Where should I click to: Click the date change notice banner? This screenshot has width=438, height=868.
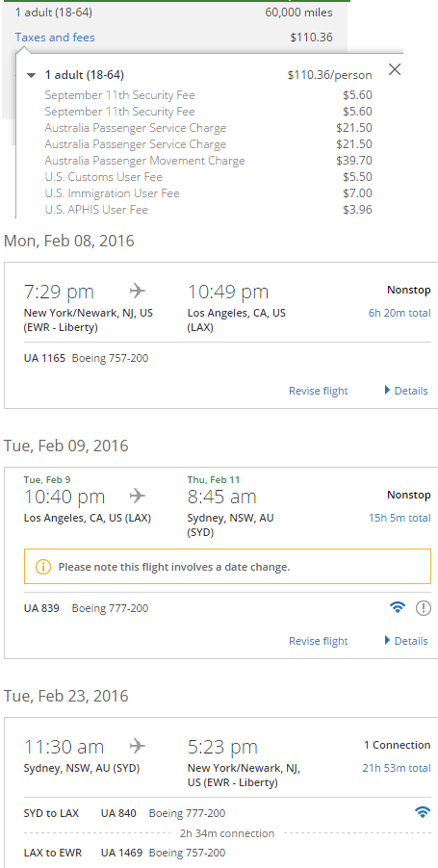[x=227, y=567]
